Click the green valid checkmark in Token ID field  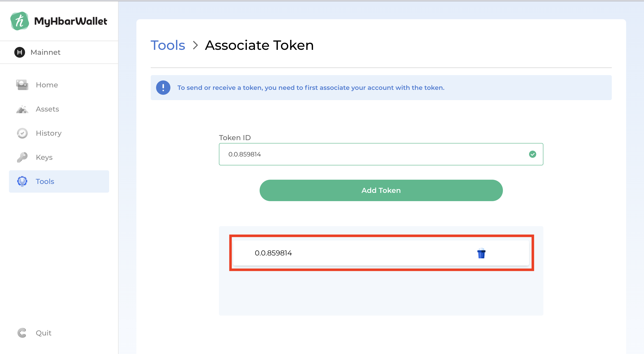click(532, 154)
